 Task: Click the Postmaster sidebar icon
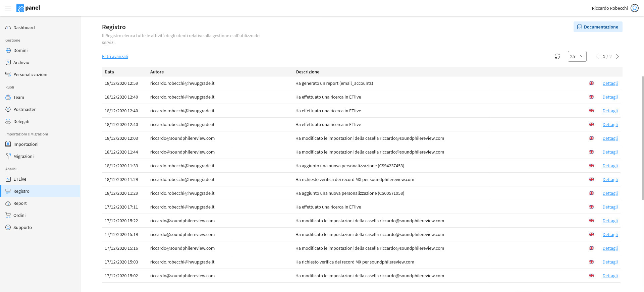pyautogui.click(x=8, y=109)
